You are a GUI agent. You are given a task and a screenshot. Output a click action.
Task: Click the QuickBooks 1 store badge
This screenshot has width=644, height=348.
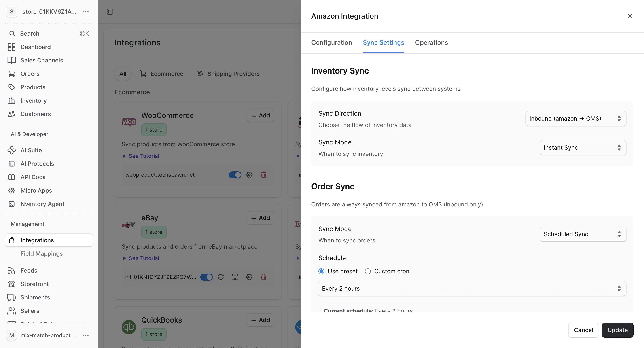(154, 334)
